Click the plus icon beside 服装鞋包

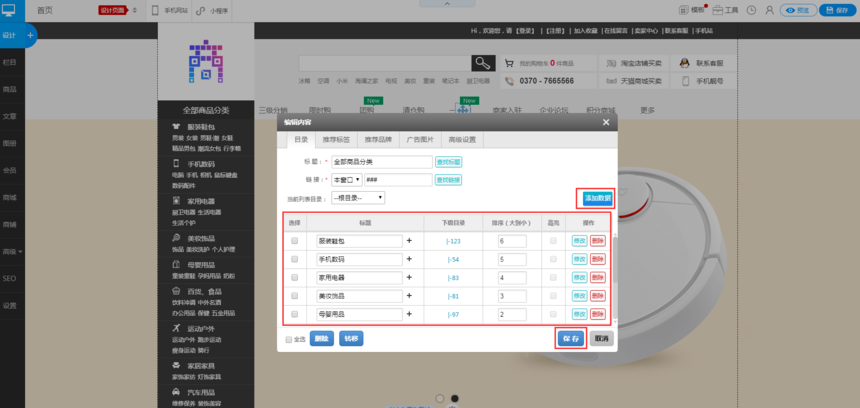[409, 241]
